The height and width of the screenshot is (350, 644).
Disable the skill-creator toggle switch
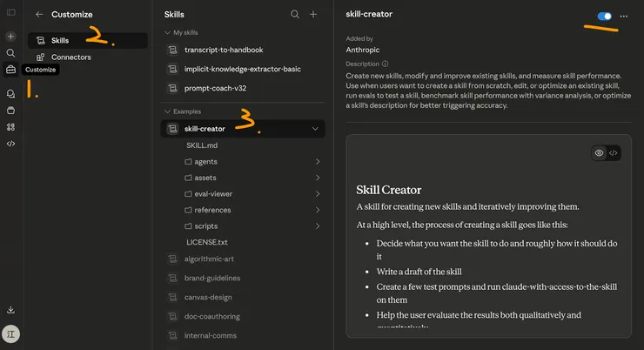pos(605,17)
